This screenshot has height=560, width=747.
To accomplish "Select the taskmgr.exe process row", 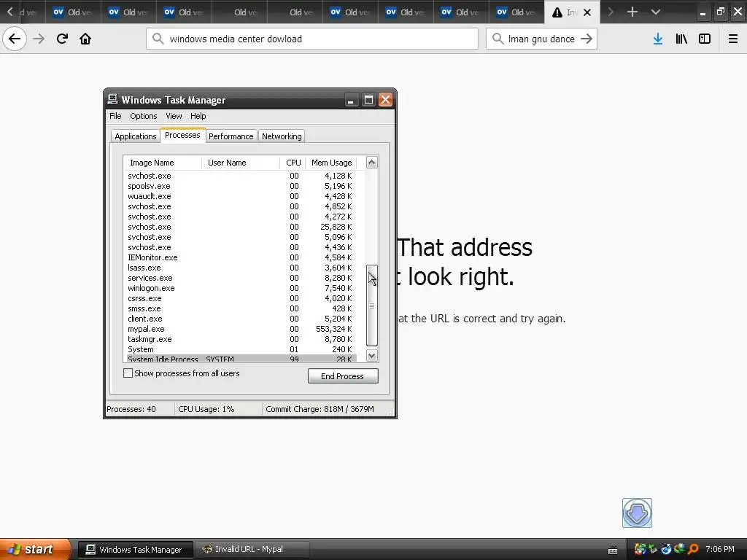I will (240, 339).
